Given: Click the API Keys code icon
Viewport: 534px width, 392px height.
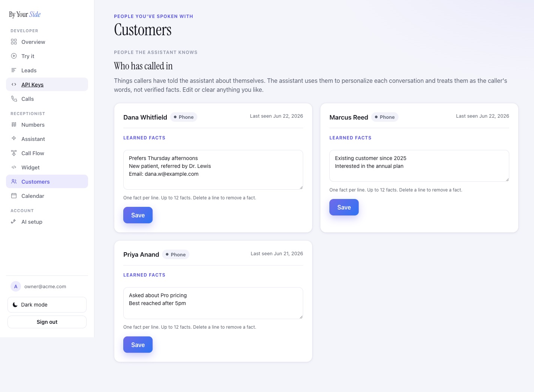Looking at the screenshot, I should (x=14, y=84).
